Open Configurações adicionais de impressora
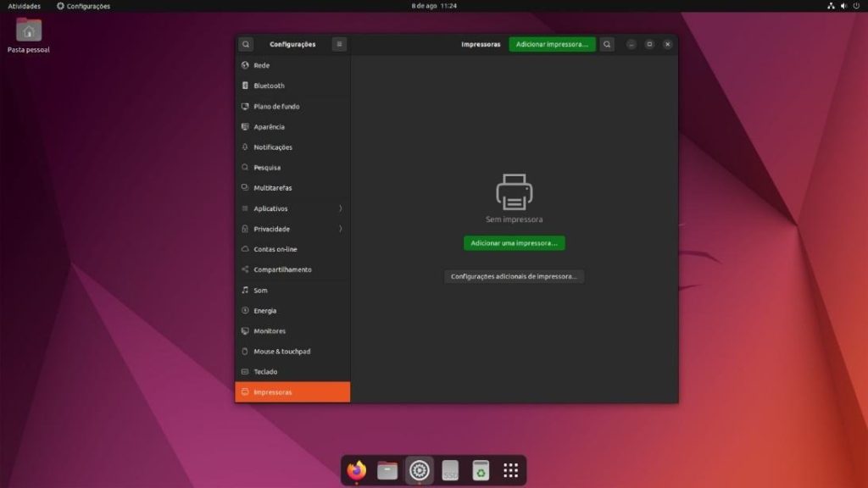Viewport: 868px width, 488px height. [514, 276]
